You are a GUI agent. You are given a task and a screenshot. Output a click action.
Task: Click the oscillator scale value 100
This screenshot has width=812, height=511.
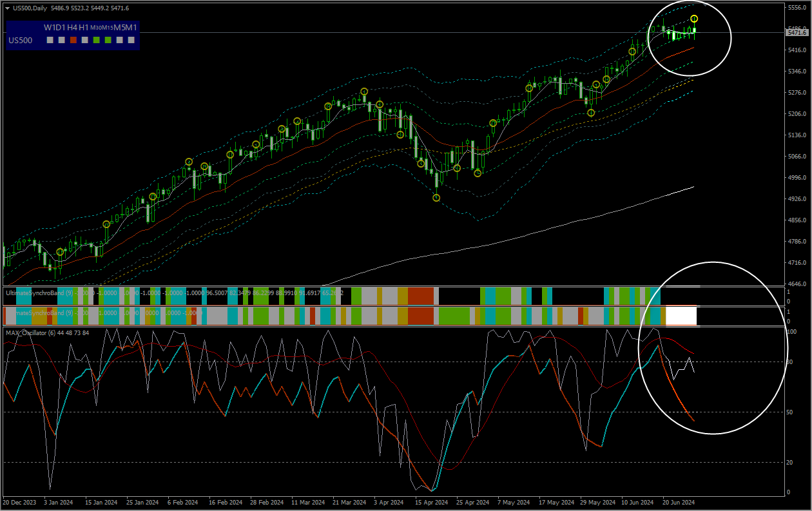click(x=793, y=331)
